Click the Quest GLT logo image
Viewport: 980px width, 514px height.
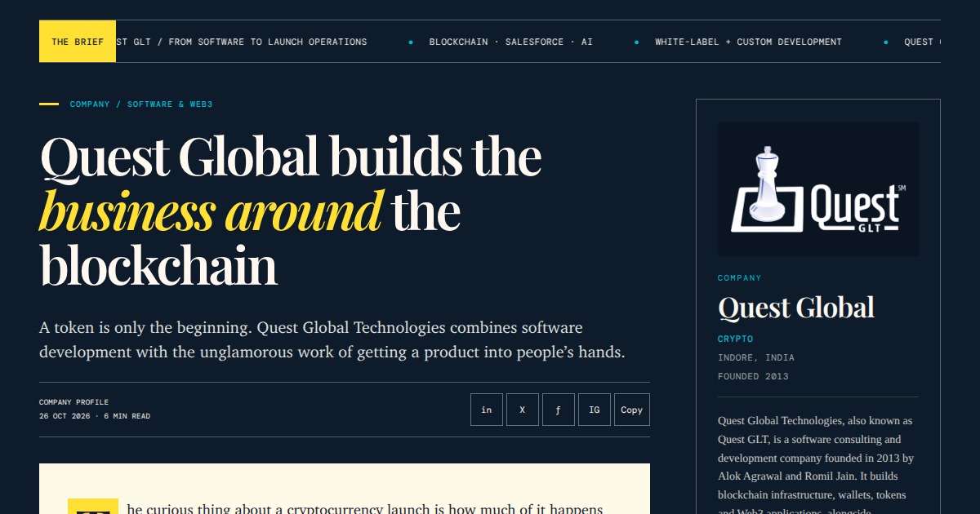tap(818, 189)
